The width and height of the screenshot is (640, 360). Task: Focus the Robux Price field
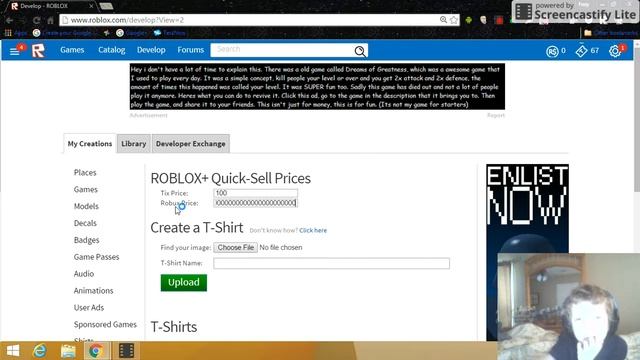pos(256,203)
